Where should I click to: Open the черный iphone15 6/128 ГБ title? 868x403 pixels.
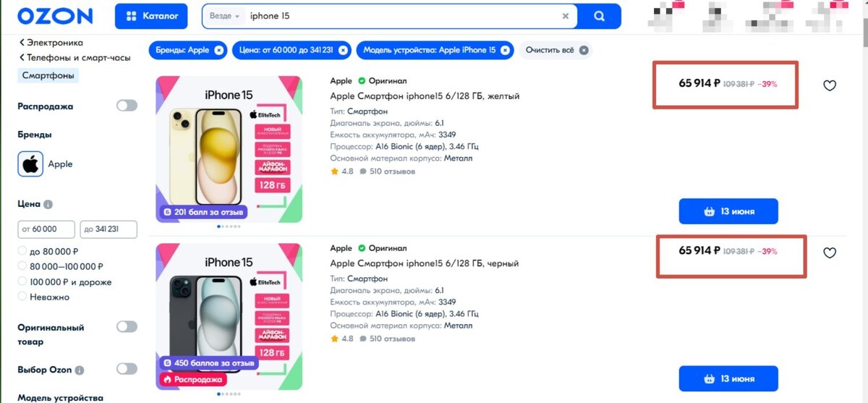(424, 263)
